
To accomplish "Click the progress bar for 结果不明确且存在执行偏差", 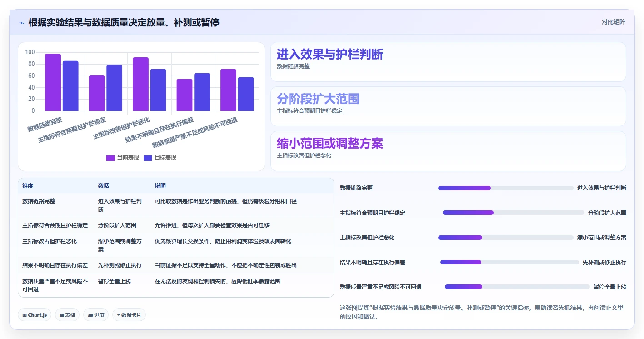I will (509, 262).
